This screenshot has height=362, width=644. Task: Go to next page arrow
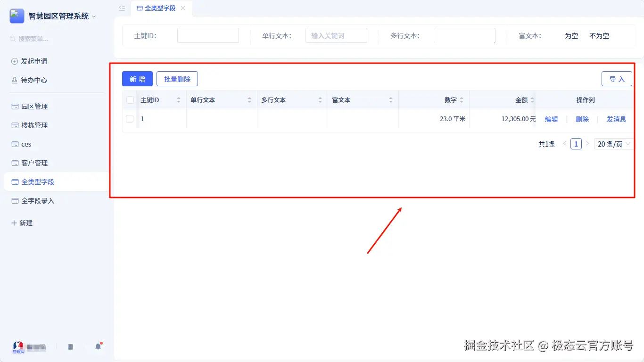coord(587,144)
